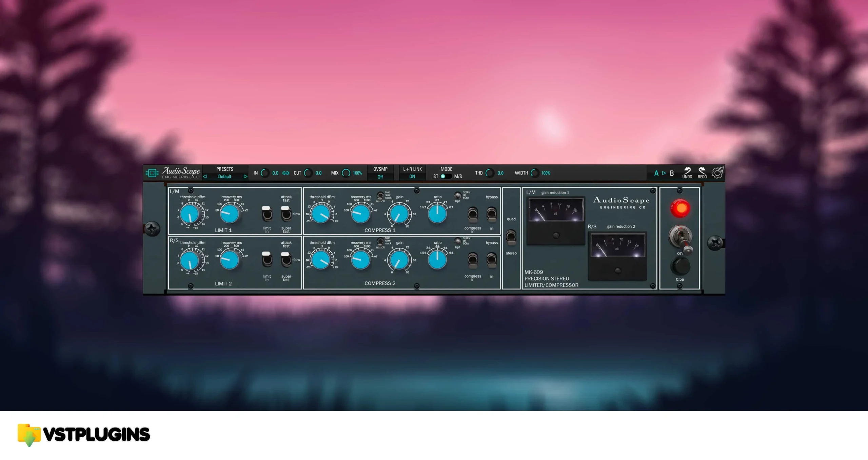This screenshot has width=868, height=460.
Task: Flip the COMPRESS 2 attack fast/slow/stock switch
Action: click(x=380, y=242)
